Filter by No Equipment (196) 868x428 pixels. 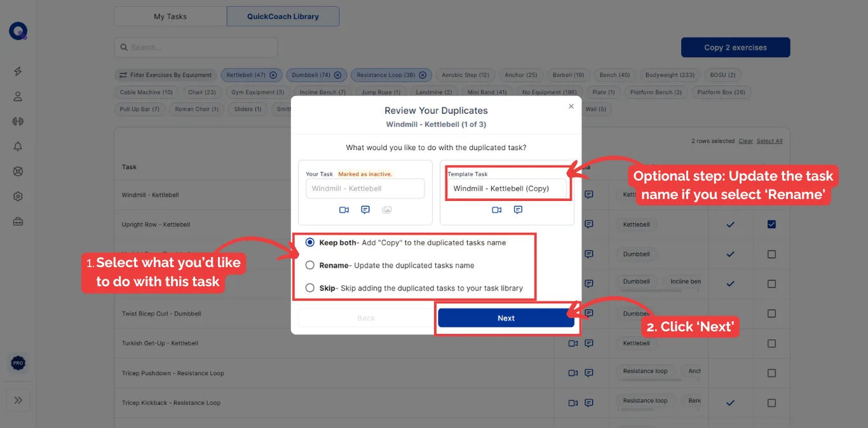point(549,92)
